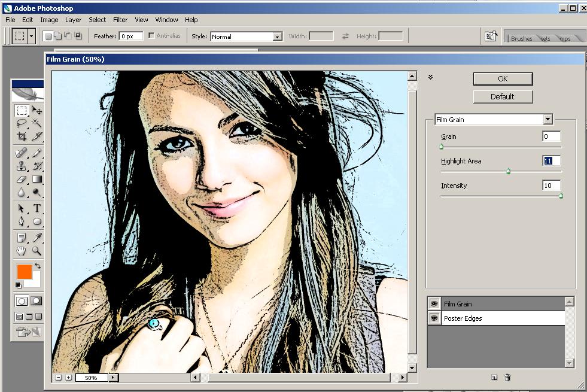Click the OK button
This screenshot has width=587, height=392.
click(502, 78)
